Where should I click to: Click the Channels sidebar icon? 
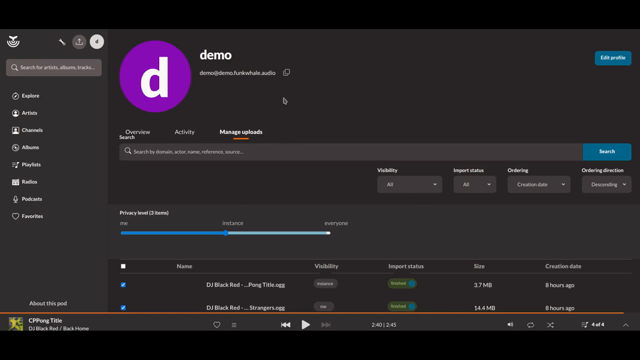tap(16, 130)
